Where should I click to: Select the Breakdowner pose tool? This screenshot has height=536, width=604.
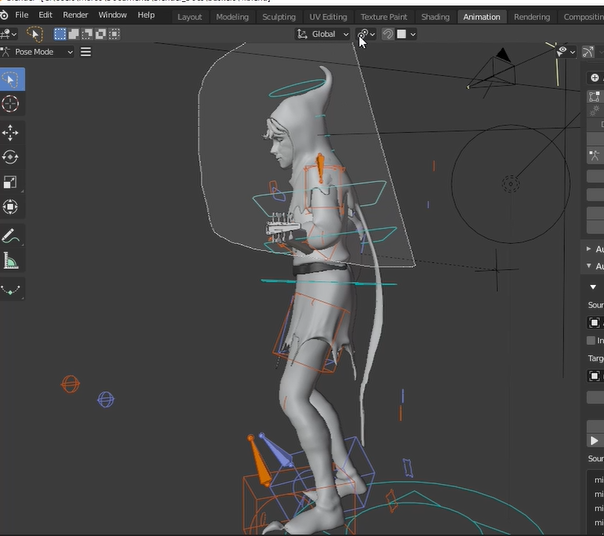[x=11, y=291]
